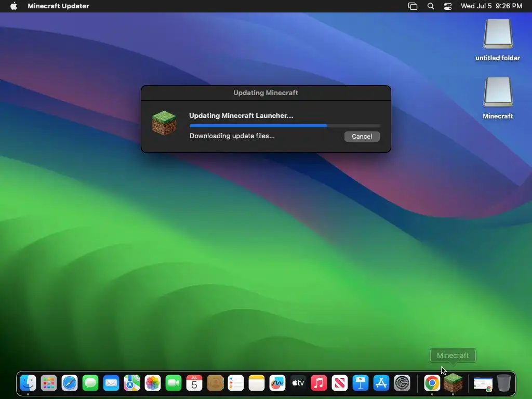Launch FaceTime from the dock
This screenshot has height=399, width=532.
tap(174, 383)
